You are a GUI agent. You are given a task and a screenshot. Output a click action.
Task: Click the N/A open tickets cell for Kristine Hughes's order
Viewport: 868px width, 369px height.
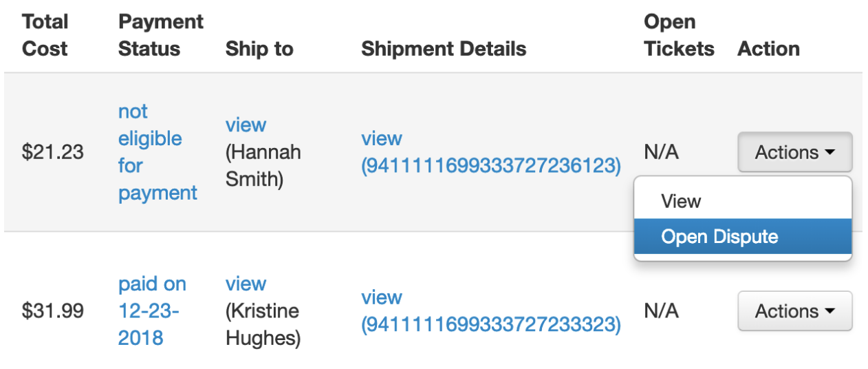click(661, 311)
